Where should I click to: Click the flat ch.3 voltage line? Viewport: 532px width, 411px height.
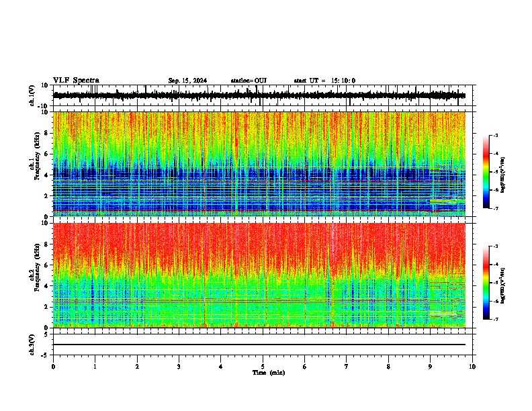point(259,345)
